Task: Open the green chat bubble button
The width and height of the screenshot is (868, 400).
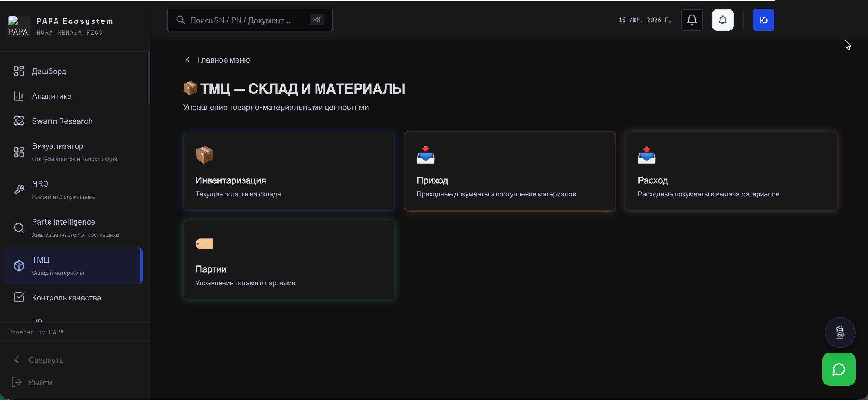Action: tap(839, 369)
